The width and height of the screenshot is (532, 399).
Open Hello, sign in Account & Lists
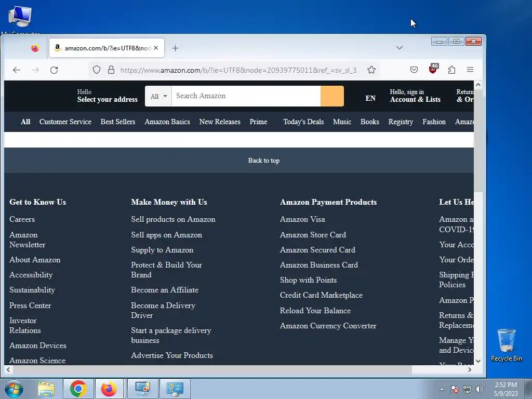click(x=415, y=96)
